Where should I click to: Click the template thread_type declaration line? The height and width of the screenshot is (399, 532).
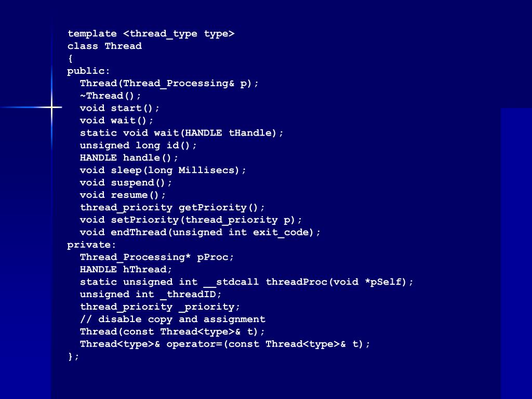tap(151, 34)
